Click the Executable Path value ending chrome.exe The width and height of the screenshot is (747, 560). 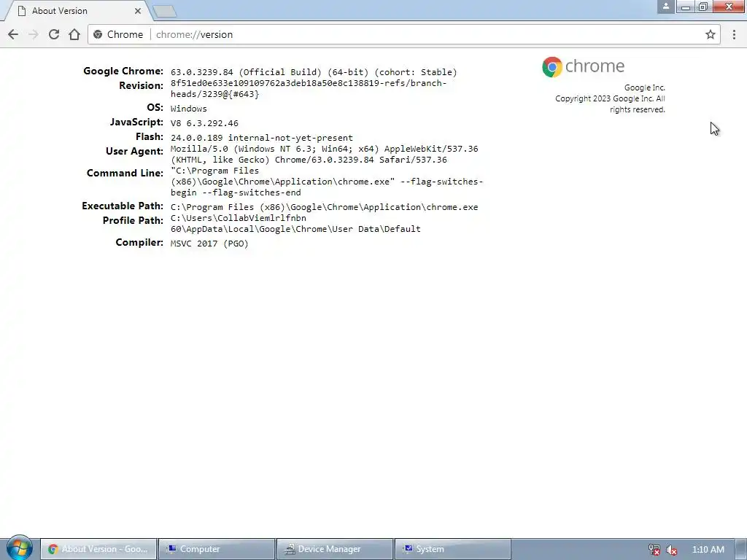324,207
